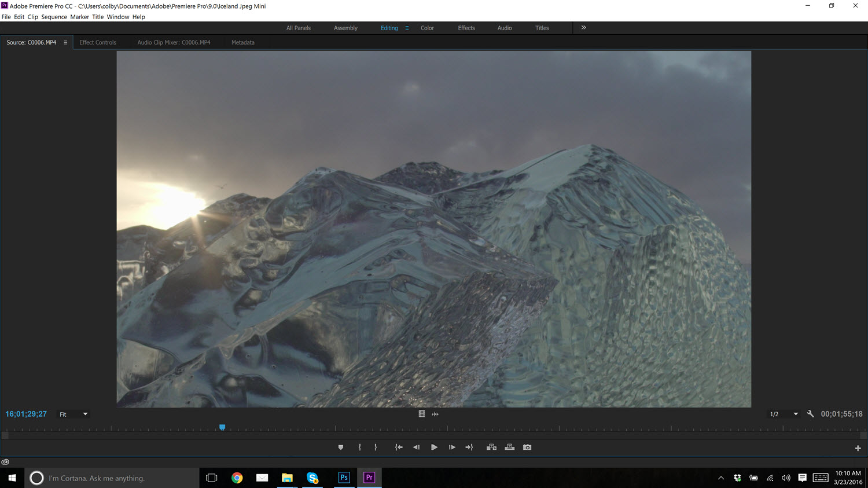
Task: Switch to Color workspace
Action: [x=427, y=28]
